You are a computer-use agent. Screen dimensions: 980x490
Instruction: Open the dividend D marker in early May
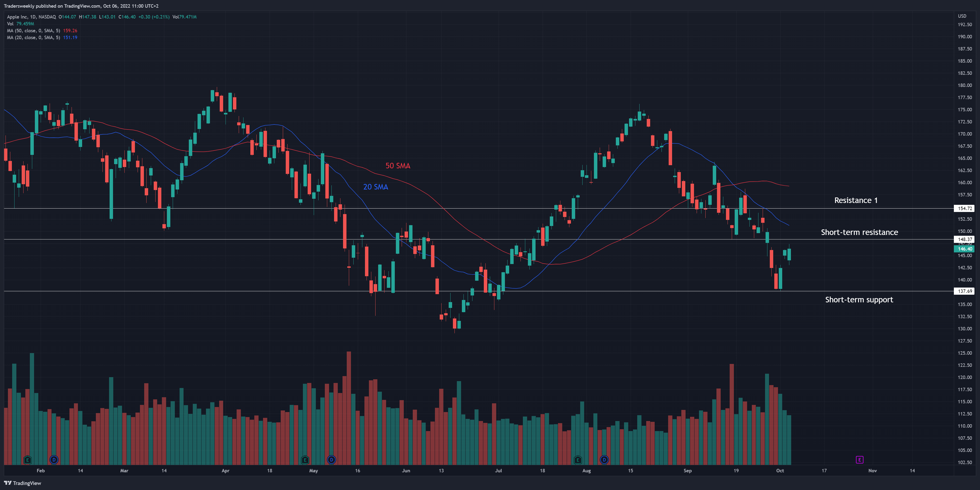click(331, 460)
